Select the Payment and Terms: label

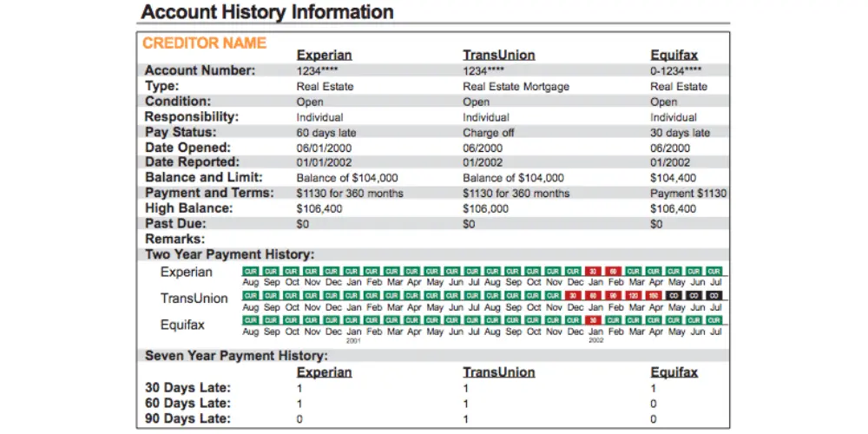pyautogui.click(x=209, y=193)
